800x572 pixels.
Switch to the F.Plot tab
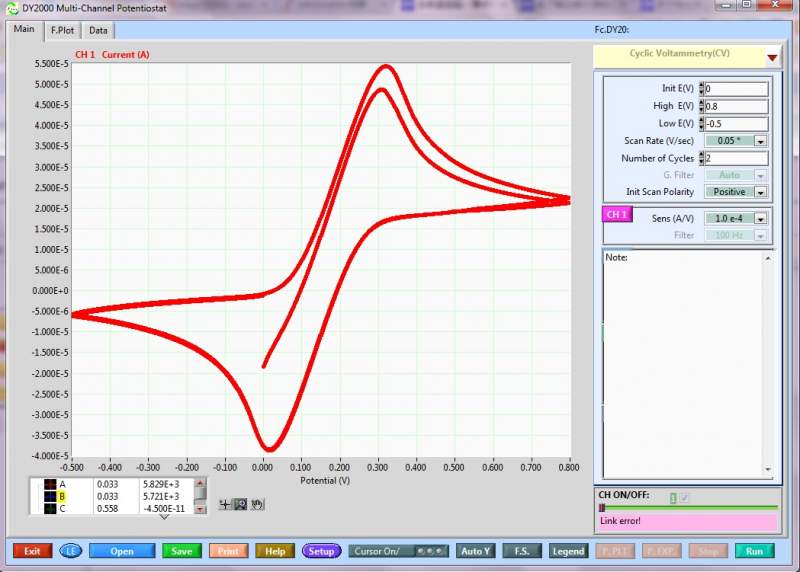coord(62,31)
